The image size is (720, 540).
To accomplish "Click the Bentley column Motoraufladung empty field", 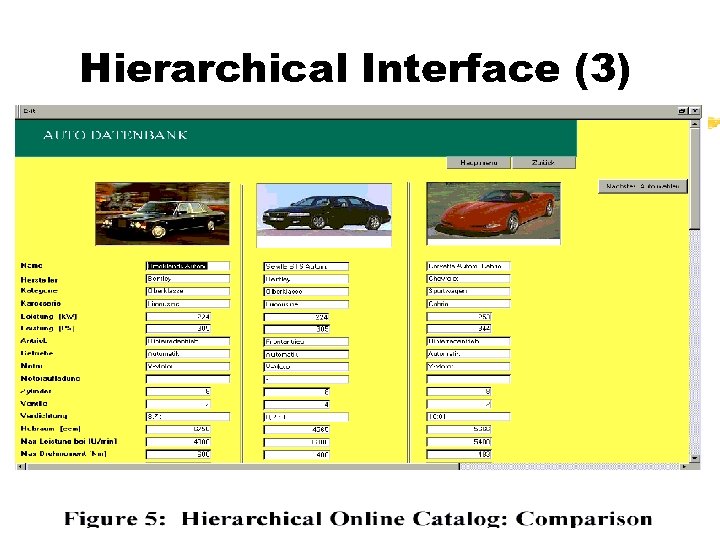I will [188, 379].
